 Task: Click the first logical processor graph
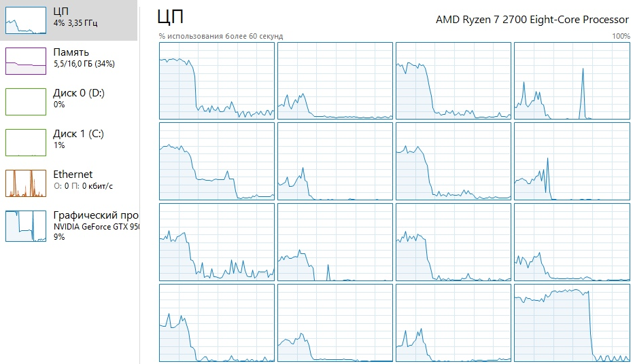[x=217, y=81]
